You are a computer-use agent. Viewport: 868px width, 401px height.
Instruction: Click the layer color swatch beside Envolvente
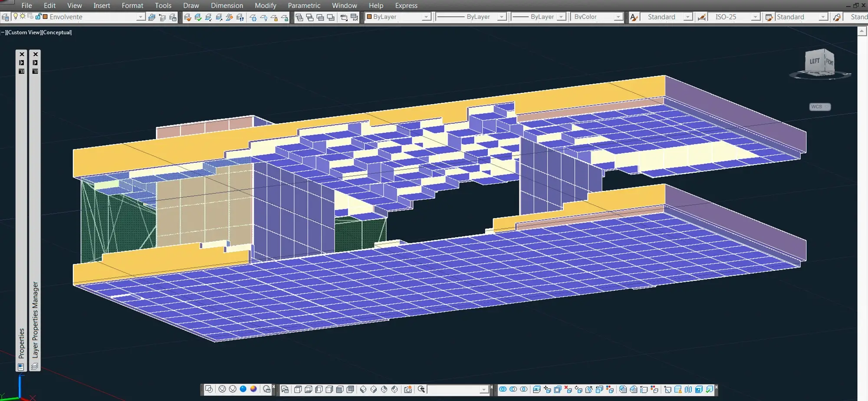coord(45,16)
